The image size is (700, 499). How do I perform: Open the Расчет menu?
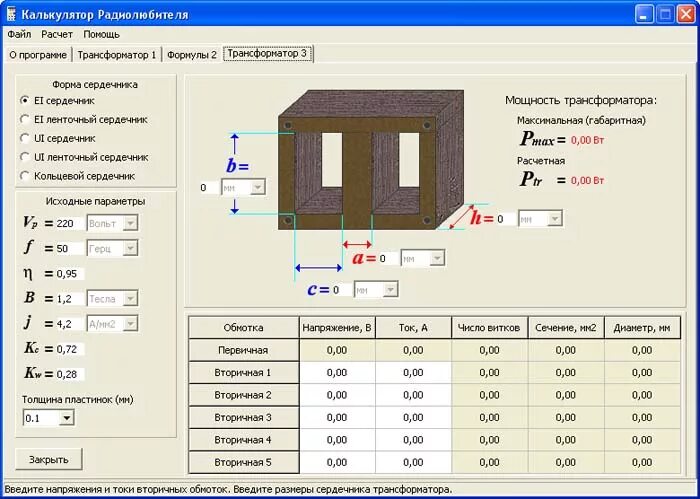coord(57,34)
